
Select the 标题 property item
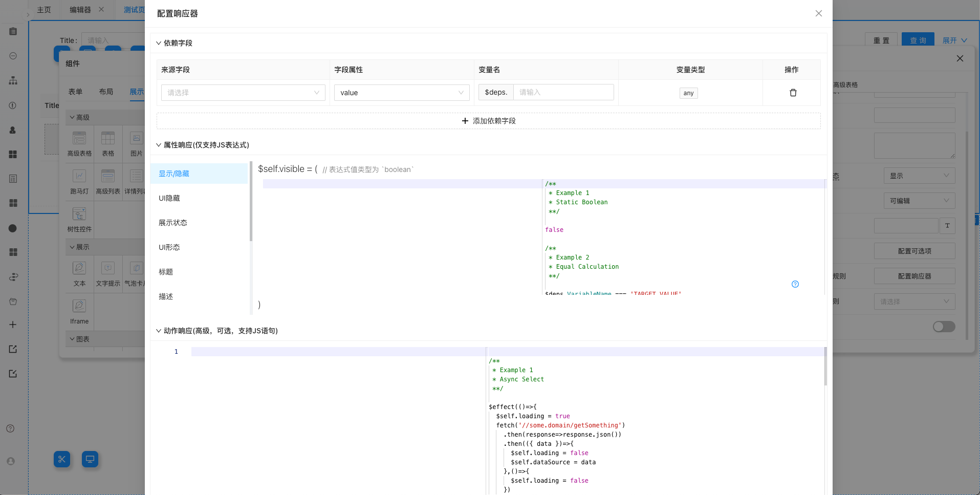tap(199, 272)
